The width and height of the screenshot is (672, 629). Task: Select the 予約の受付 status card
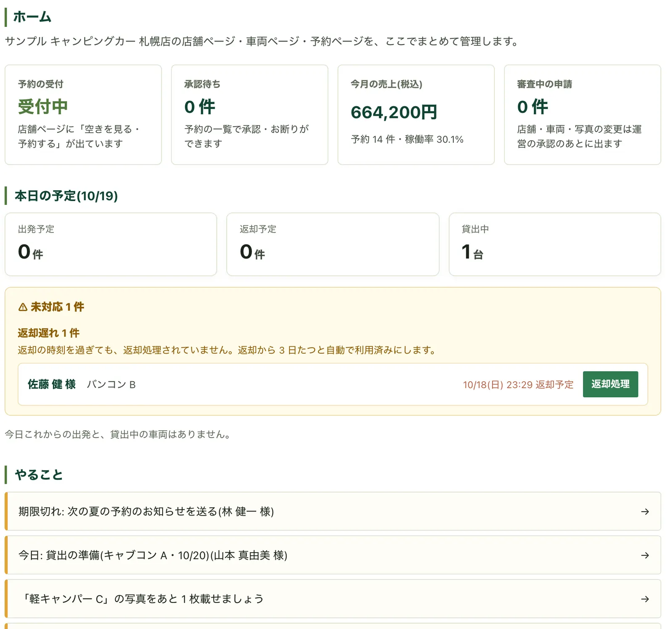[83, 115]
